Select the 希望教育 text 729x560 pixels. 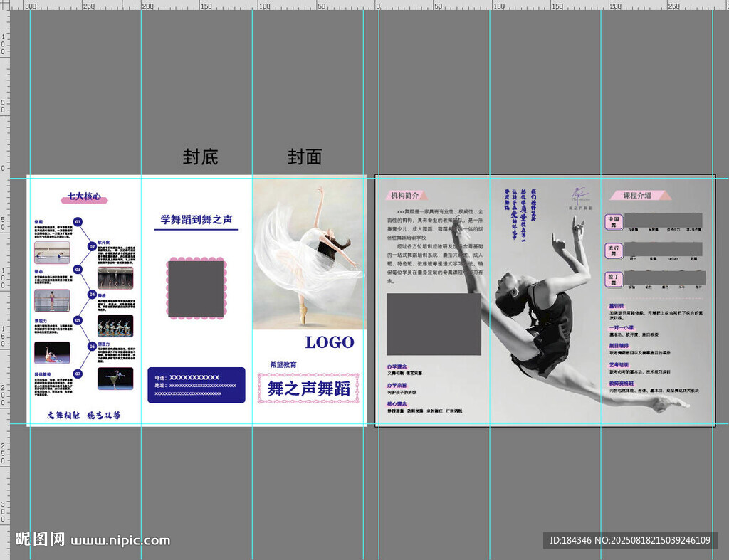pos(283,364)
